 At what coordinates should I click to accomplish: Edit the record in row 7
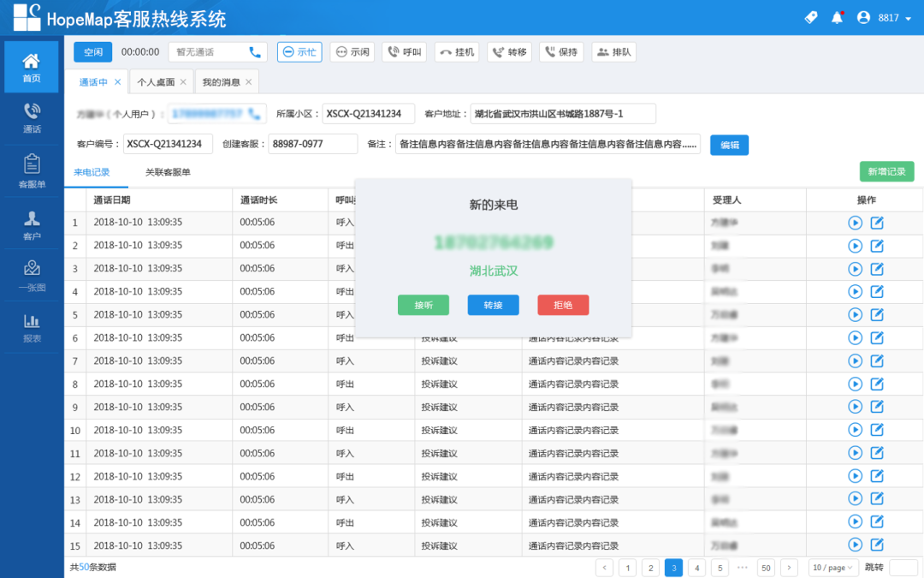(x=878, y=361)
